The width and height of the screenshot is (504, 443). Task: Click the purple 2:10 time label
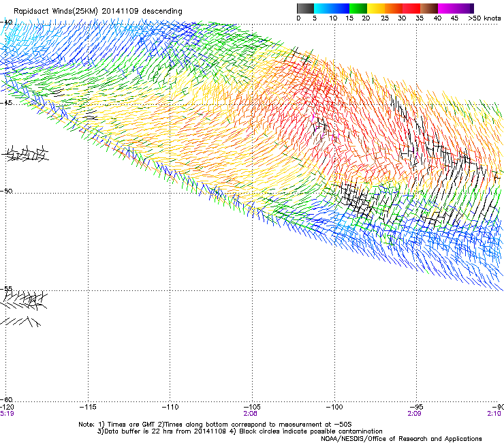pyautogui.click(x=494, y=414)
